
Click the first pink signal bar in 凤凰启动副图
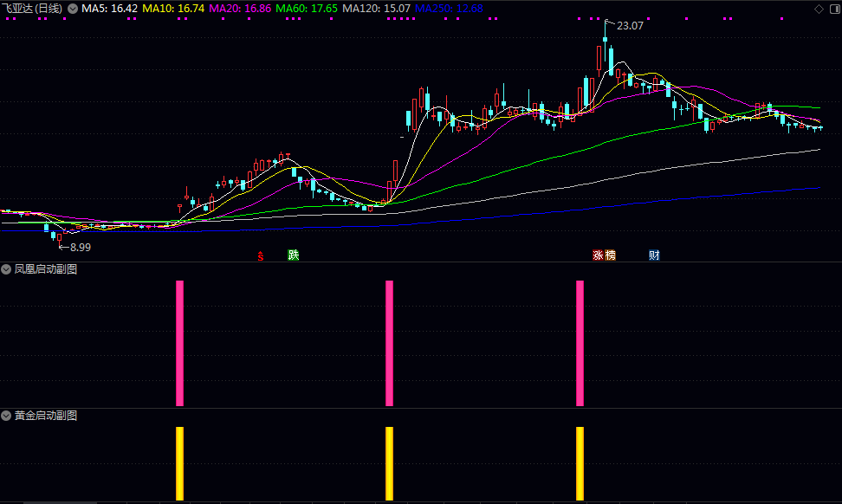tap(180, 343)
